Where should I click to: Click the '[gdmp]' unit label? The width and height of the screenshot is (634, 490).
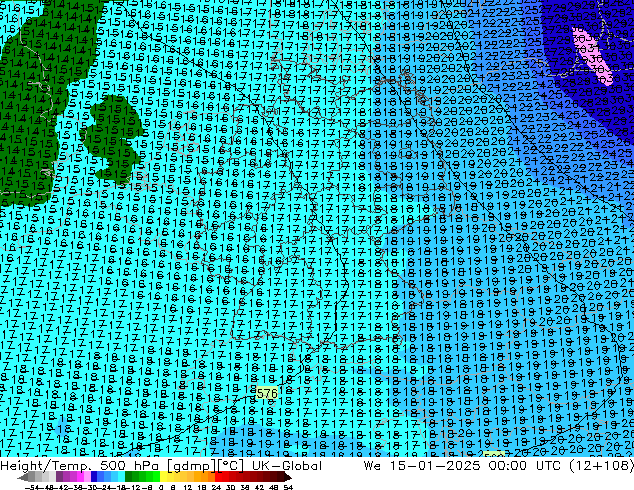[x=189, y=466]
